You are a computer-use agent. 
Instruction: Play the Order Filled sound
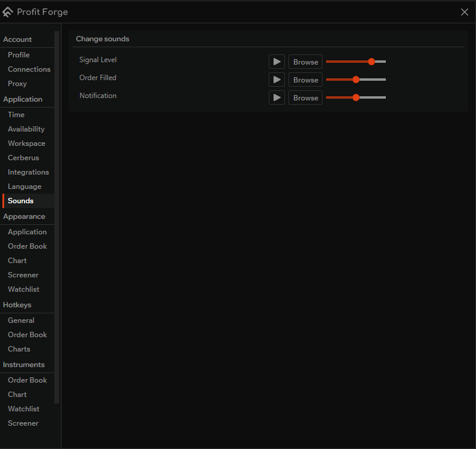[x=277, y=80]
